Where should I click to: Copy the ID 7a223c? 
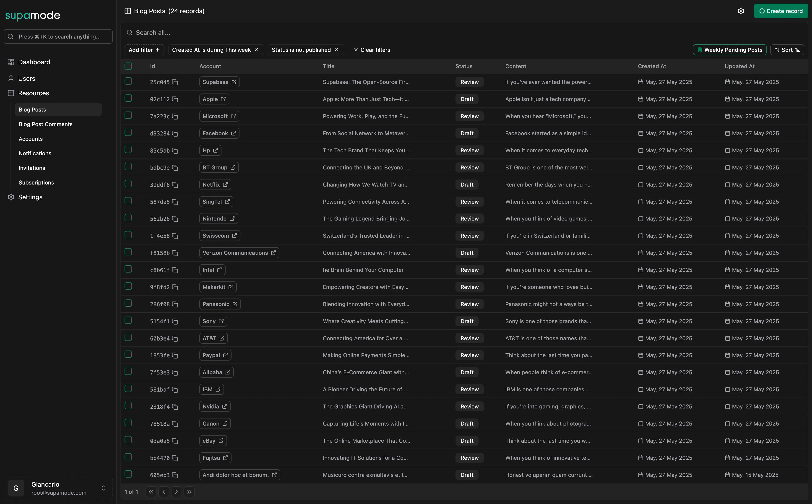pyautogui.click(x=175, y=116)
